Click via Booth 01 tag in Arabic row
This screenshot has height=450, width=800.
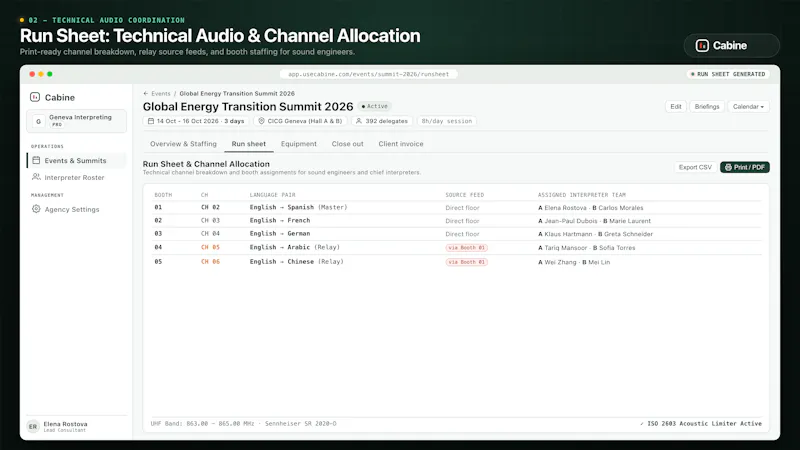coord(466,247)
